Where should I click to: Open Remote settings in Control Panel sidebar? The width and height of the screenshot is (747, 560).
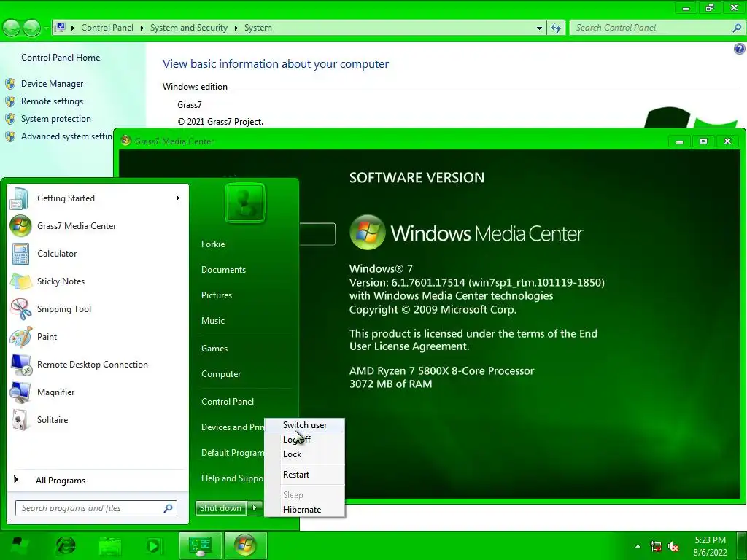coord(52,101)
